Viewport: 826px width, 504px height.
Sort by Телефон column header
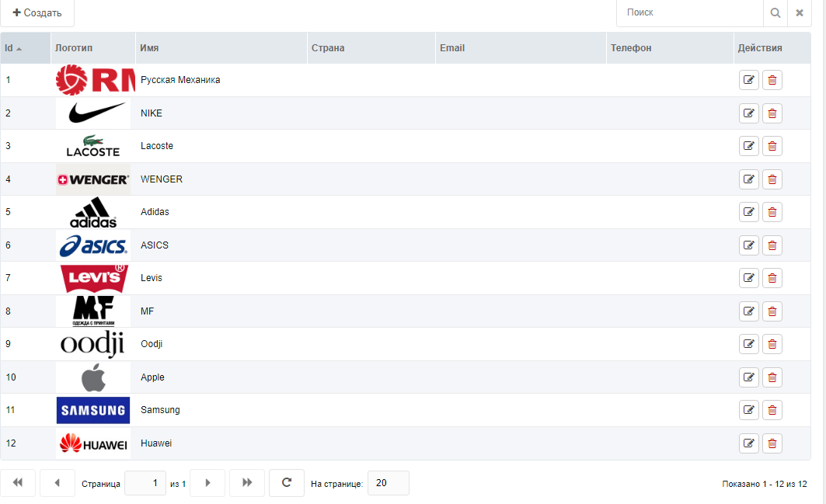pyautogui.click(x=670, y=48)
